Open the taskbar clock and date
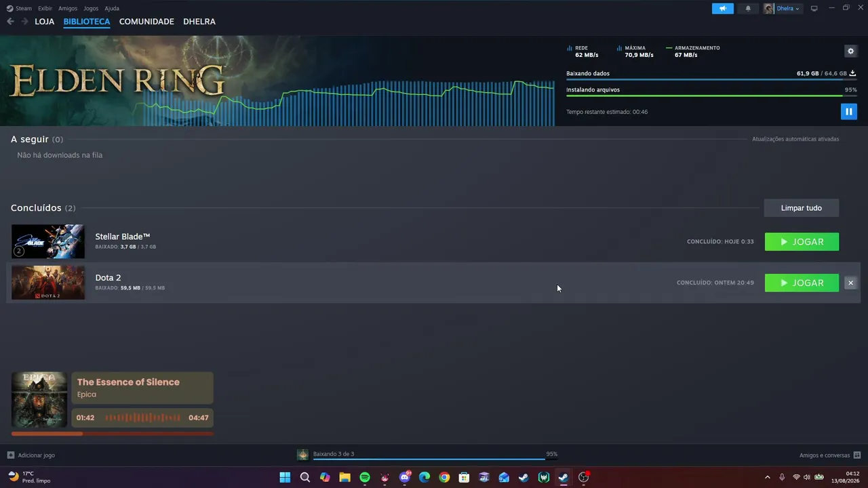 (x=846, y=477)
